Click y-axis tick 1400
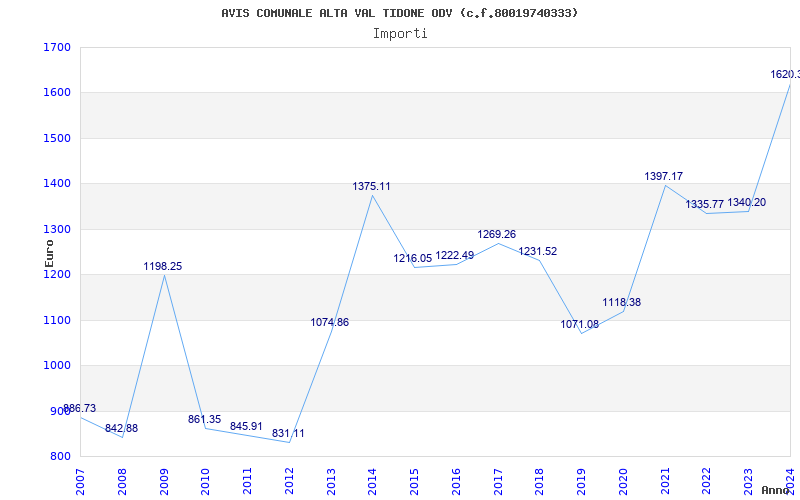 (x=57, y=184)
